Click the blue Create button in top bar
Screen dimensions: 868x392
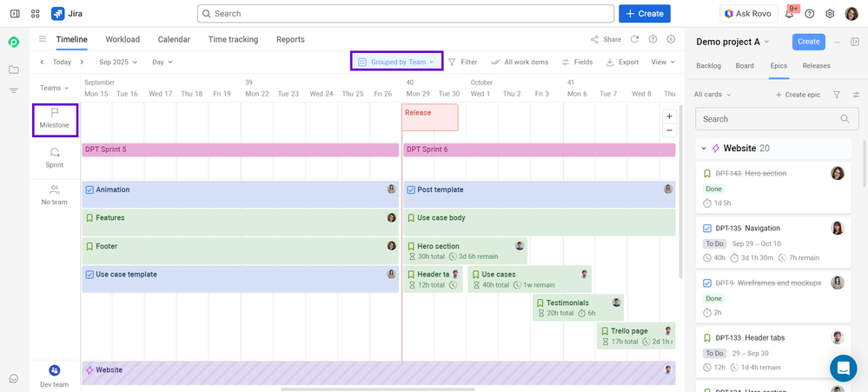click(645, 14)
